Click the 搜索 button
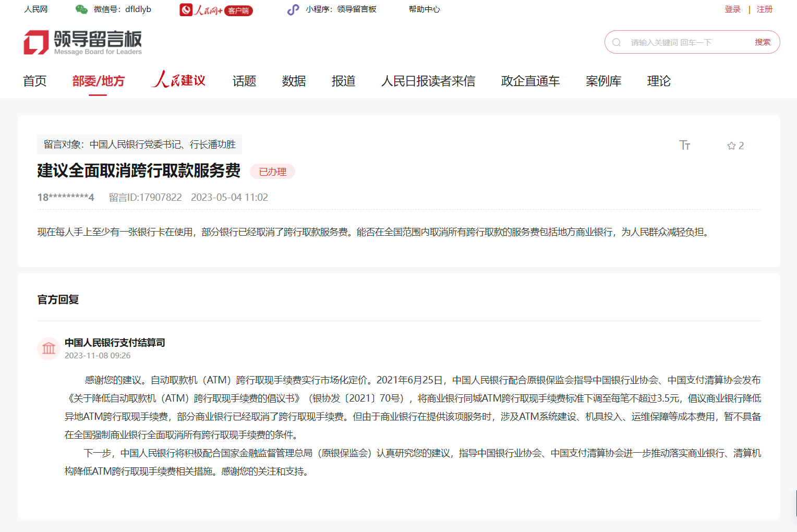 pos(763,42)
